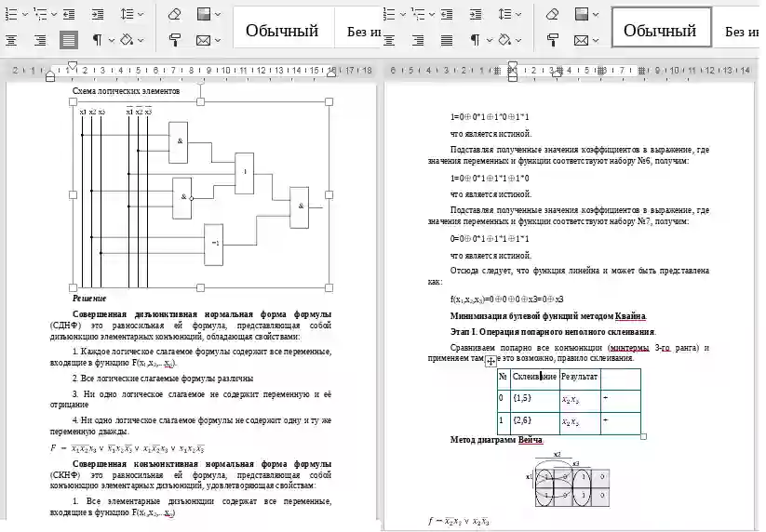Toggle right alignment in left window
Image resolution: width=766 pixels, height=532 pixels.
(x=40, y=40)
